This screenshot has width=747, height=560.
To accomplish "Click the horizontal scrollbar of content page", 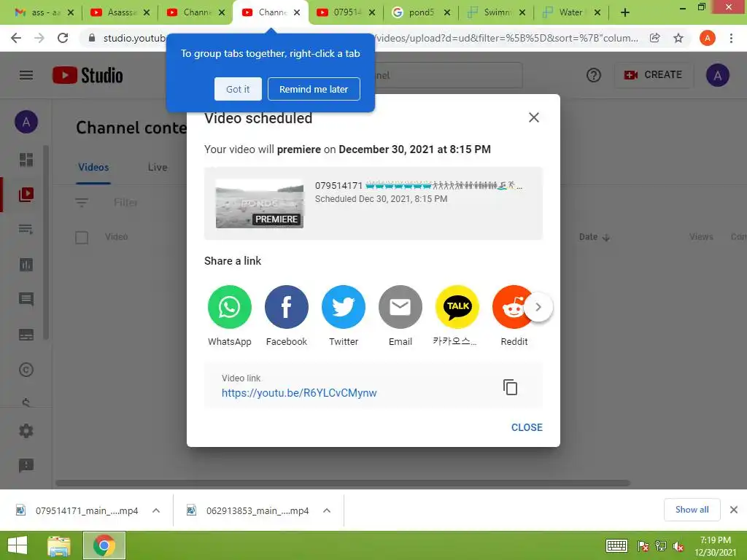I will point(343,483).
